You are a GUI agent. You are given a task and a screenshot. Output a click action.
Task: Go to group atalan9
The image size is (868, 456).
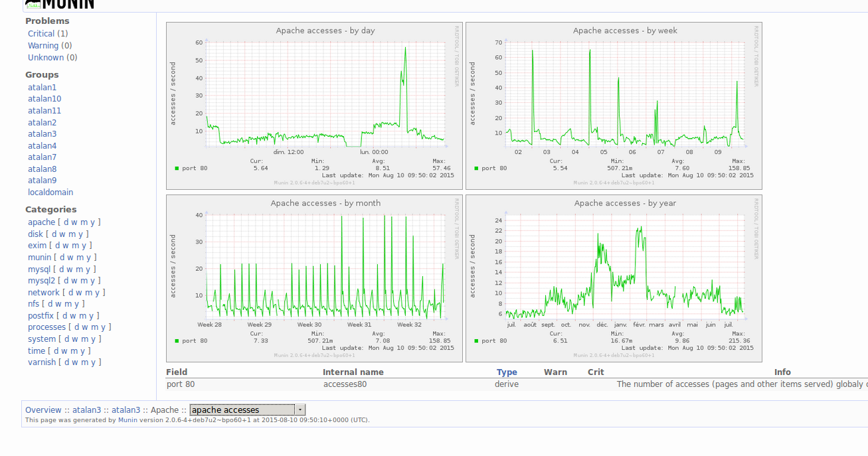42,181
